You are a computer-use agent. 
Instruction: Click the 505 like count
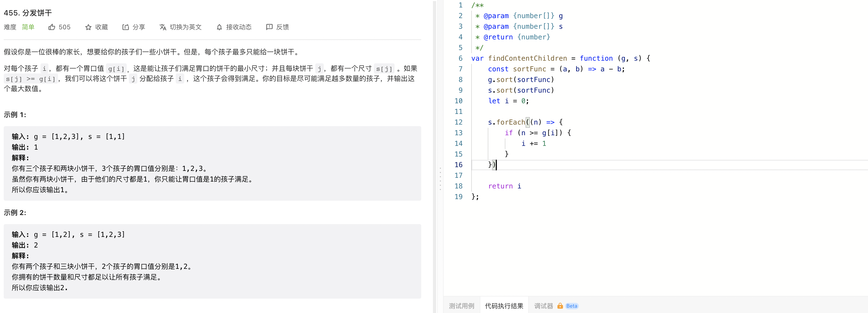pos(64,27)
